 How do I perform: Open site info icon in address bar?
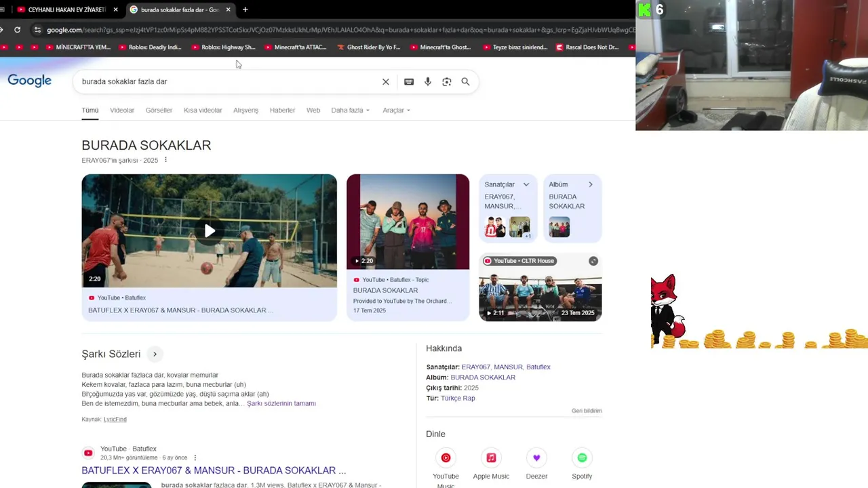click(37, 30)
